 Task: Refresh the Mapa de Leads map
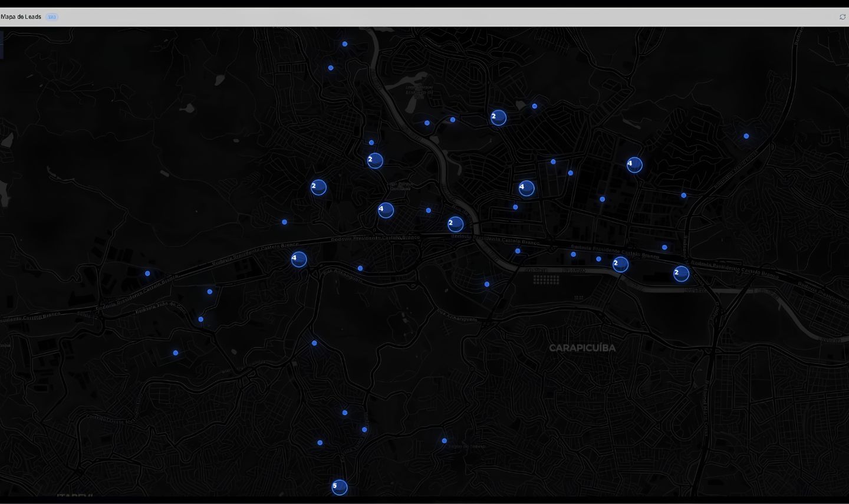pos(843,17)
